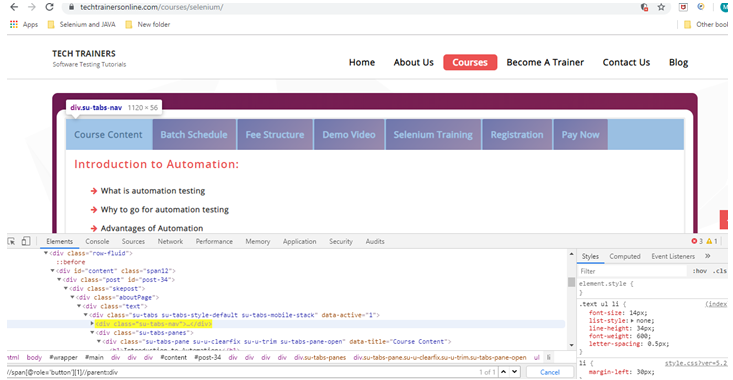Select body in the breadcrumb trail
The width and height of the screenshot is (733, 380).
(34, 358)
